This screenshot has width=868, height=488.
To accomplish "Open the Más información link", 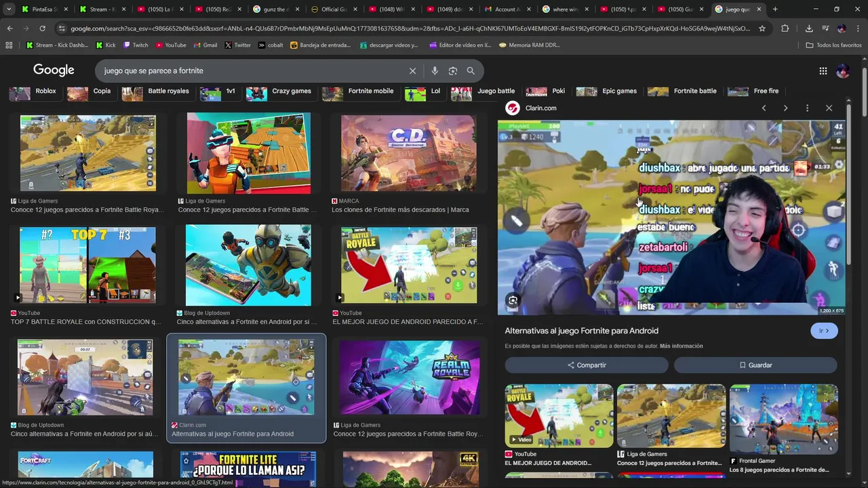I will pyautogui.click(x=681, y=346).
